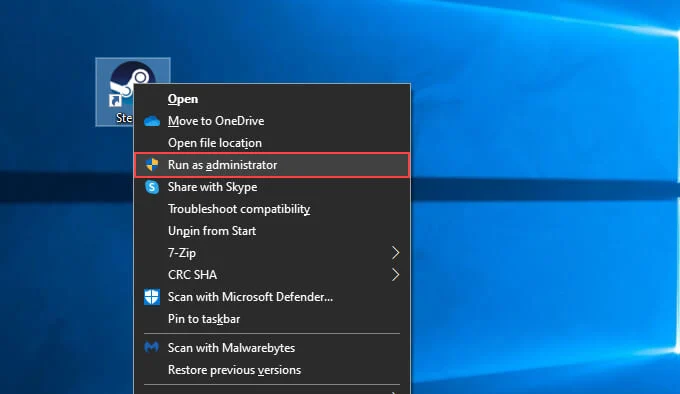Screen dimensions: 680x394
Task: Select Open file location
Action: pyautogui.click(x=272, y=143)
